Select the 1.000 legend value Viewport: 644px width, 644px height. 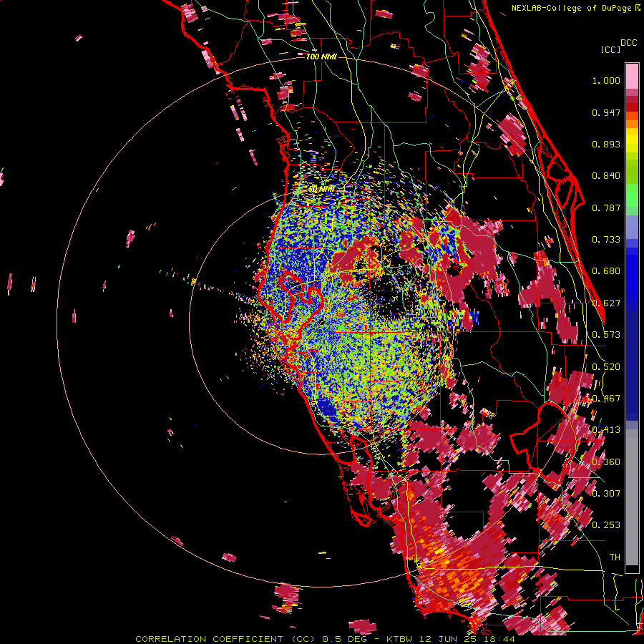606,80
